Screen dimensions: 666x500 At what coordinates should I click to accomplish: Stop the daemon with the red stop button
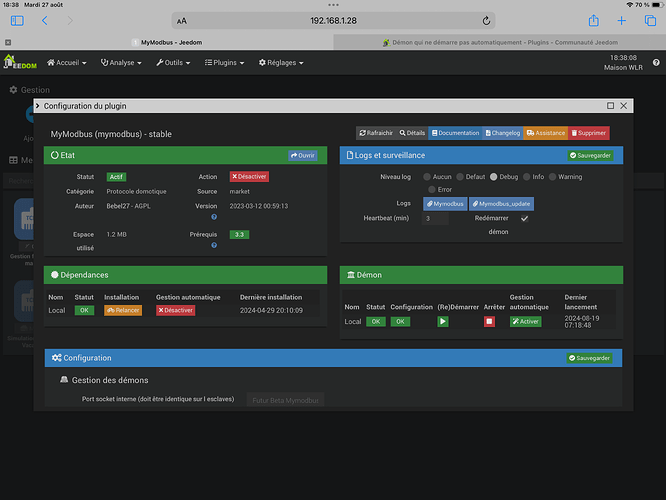[x=489, y=321]
